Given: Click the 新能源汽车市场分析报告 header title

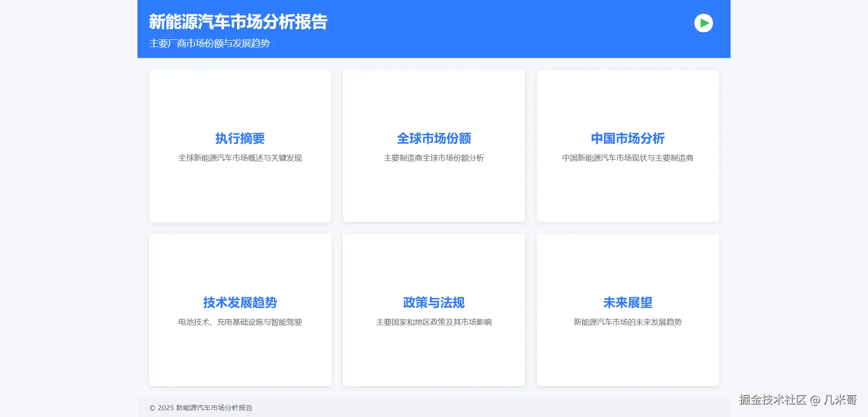Looking at the screenshot, I should (x=238, y=22).
